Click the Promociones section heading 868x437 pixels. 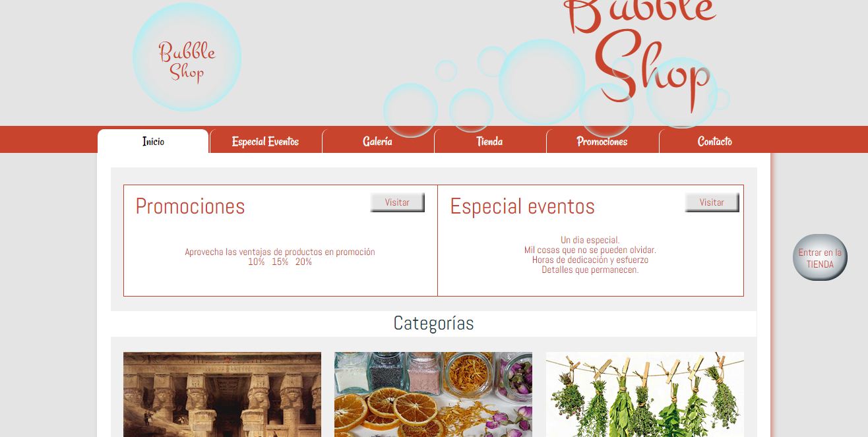point(190,206)
